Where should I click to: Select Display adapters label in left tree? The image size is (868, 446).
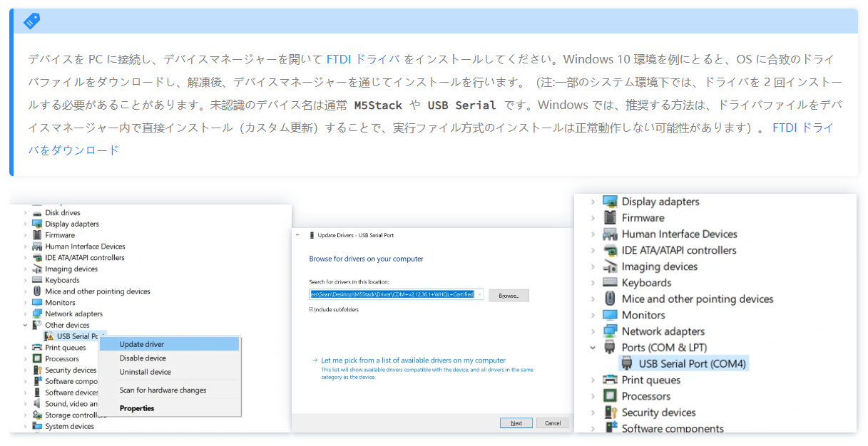(x=72, y=224)
